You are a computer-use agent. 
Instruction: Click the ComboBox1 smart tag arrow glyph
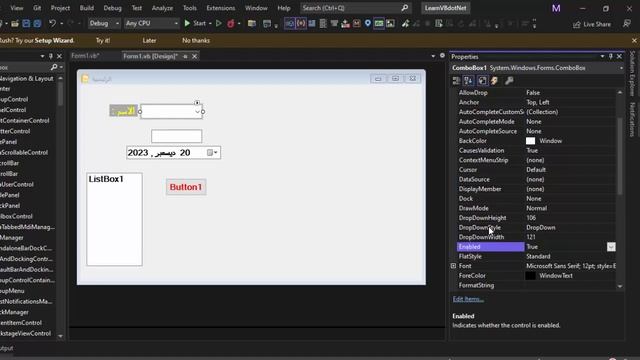click(197, 103)
